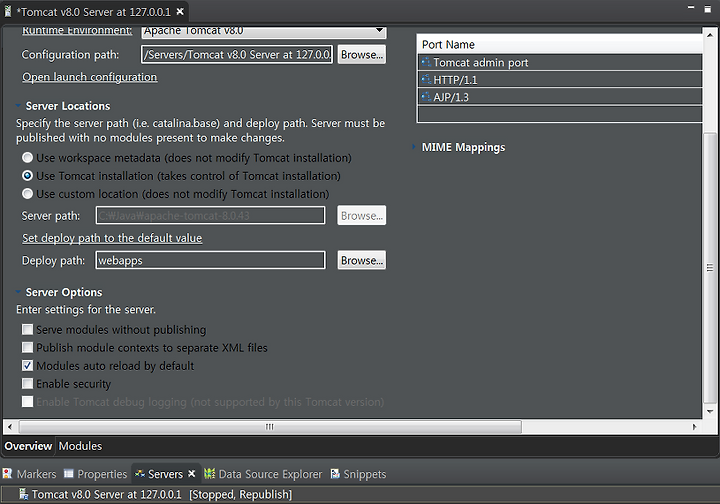Check Publish module contexts to separate XML files
Image resolution: width=720 pixels, height=504 pixels.
tap(28, 347)
